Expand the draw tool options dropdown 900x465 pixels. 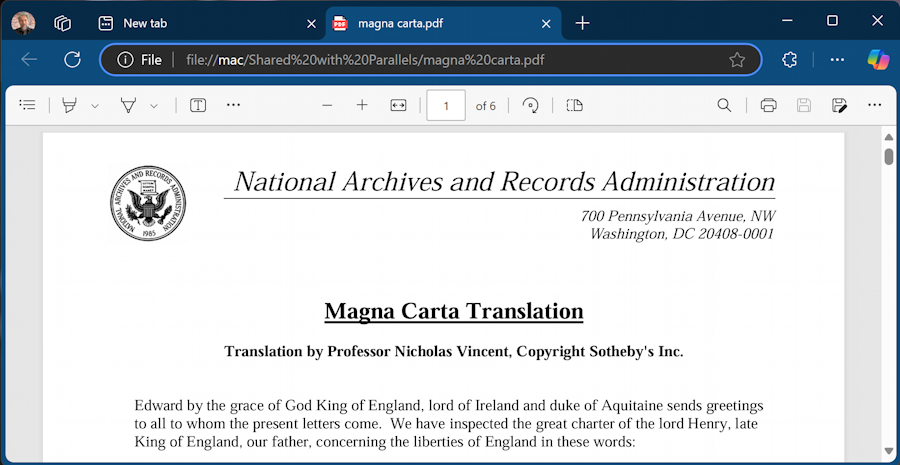tap(154, 106)
